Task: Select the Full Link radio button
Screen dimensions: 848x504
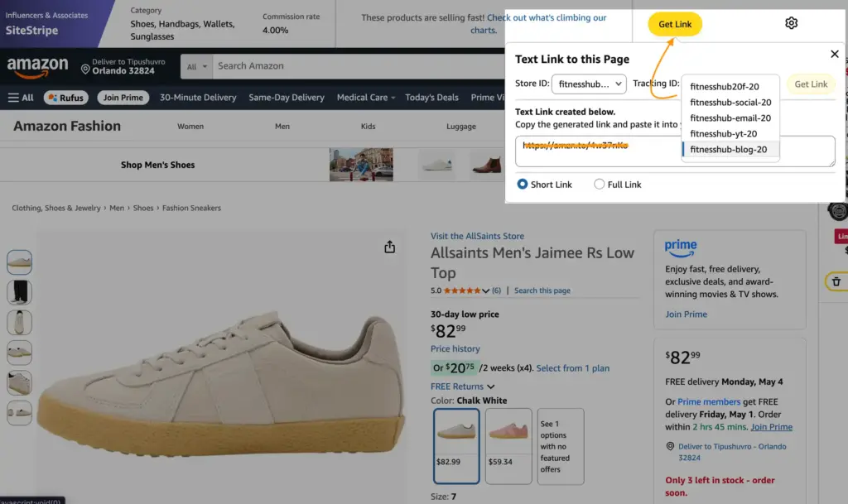Action: (x=600, y=184)
